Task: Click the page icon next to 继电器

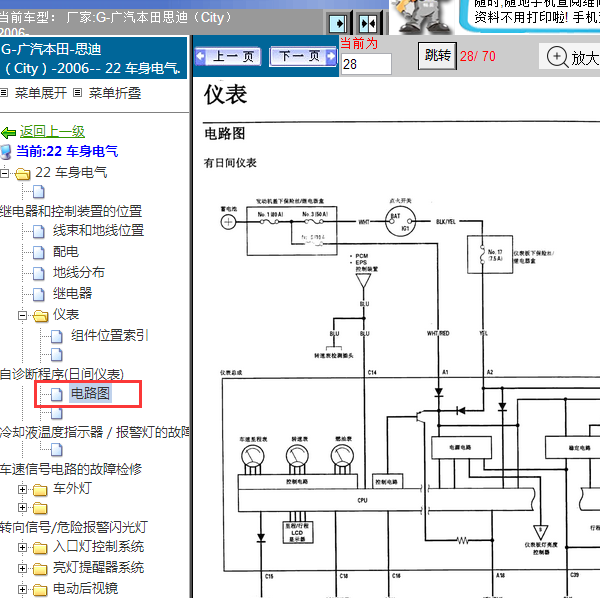Action: tap(39, 294)
